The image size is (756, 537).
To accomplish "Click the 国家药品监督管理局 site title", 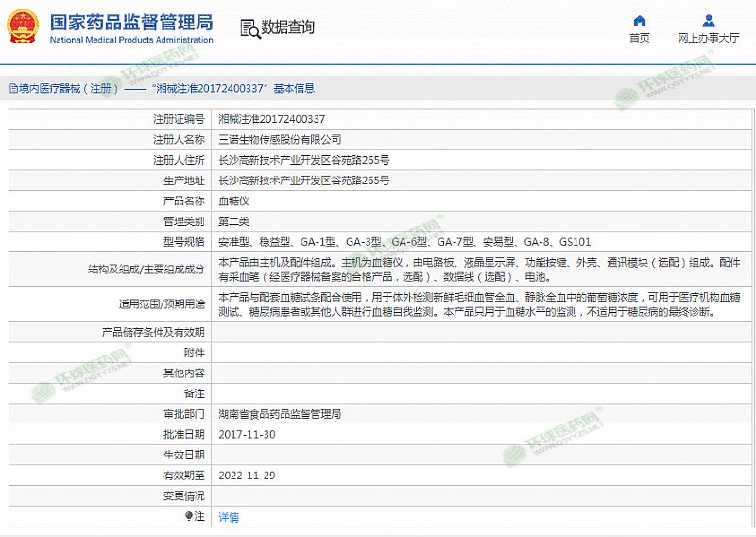I will click(130, 21).
